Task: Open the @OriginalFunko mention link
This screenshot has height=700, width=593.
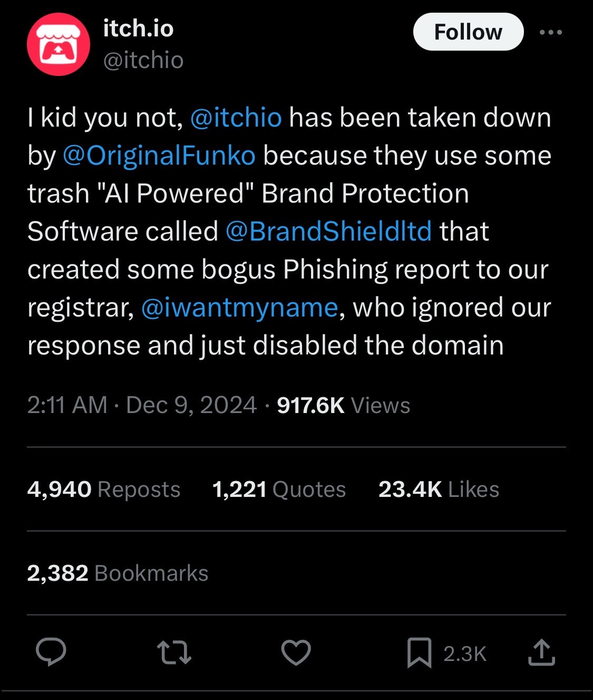Action: 159,156
